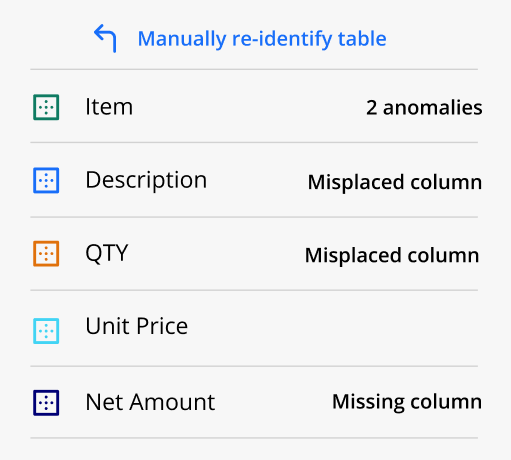The width and height of the screenshot is (511, 460).
Task: Choose the Net Amount column label
Action: [150, 402]
